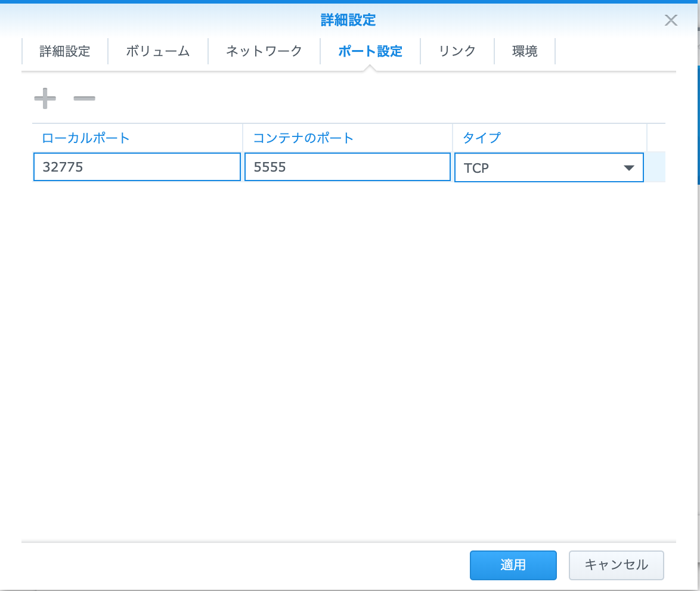Viewport: 700px width, 591px height.
Task: Click the キャンセル button
Action: tap(616, 565)
